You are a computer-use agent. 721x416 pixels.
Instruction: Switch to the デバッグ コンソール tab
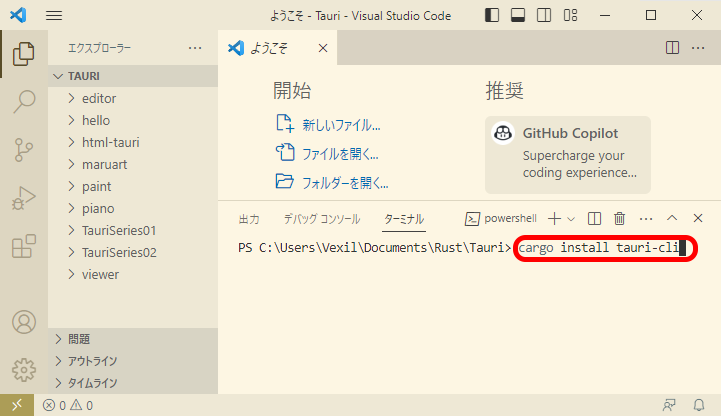click(x=321, y=218)
